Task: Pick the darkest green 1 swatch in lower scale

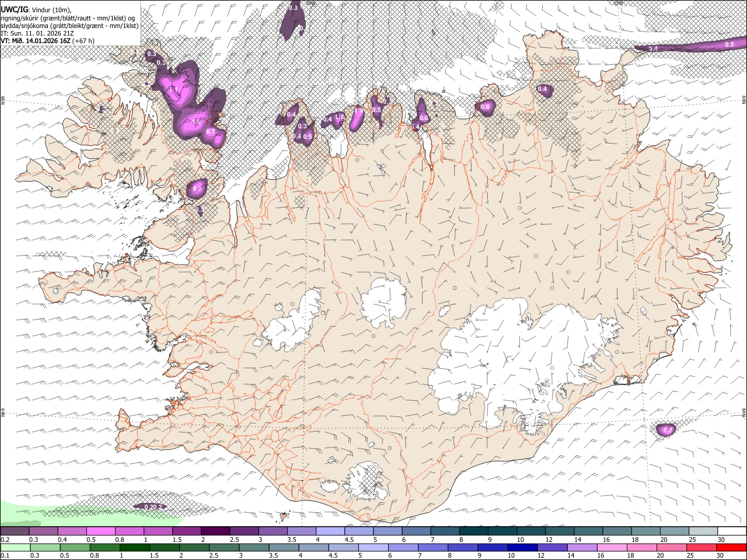Action: point(134,547)
